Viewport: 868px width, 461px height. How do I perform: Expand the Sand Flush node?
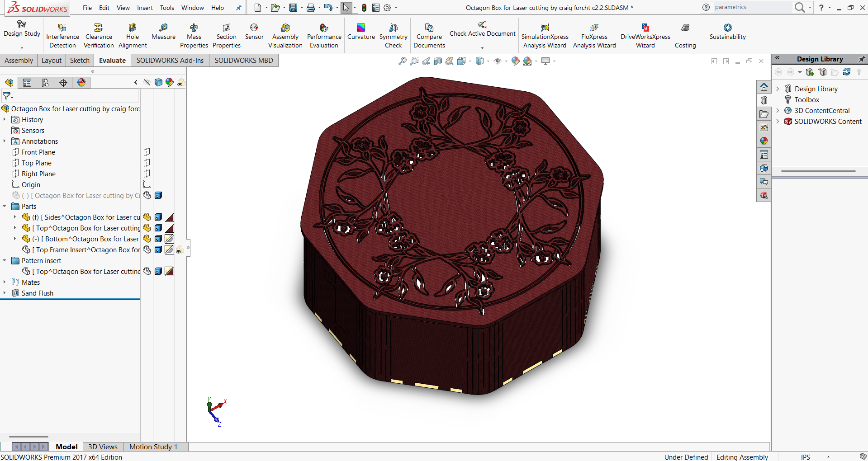5,293
